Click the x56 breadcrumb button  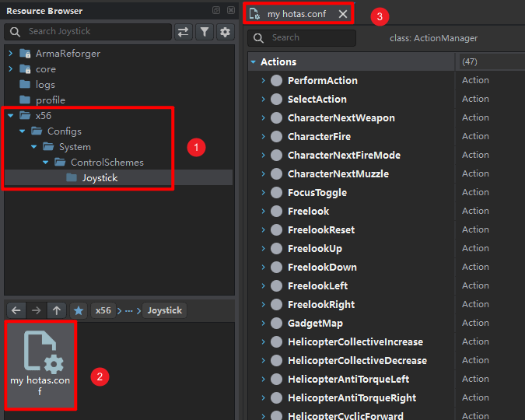click(x=103, y=310)
